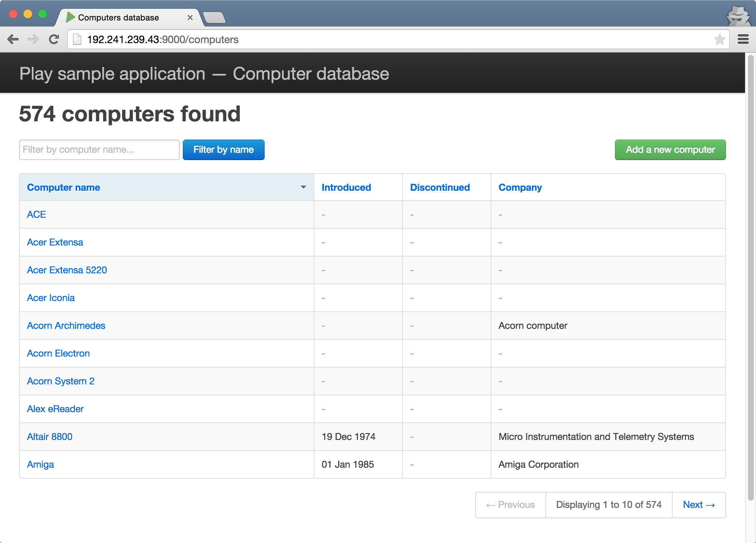Click the Play sample application header link
Image resolution: width=756 pixels, height=543 pixels.
pos(204,74)
